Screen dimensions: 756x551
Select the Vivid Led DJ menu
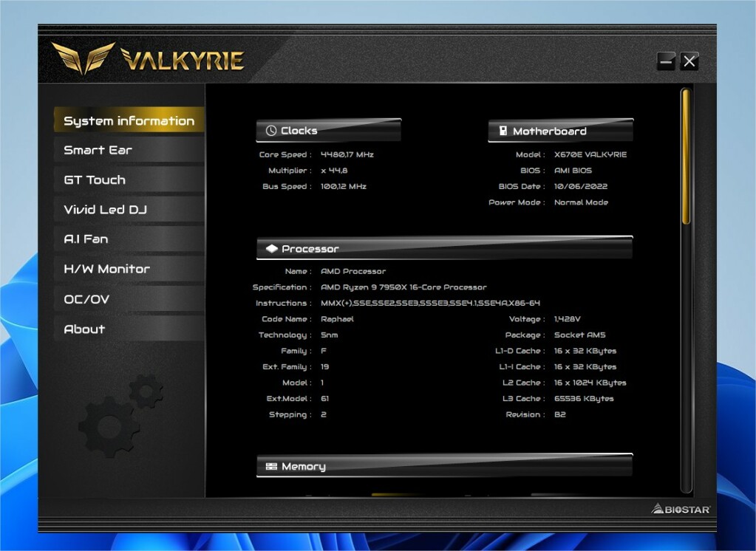pyautogui.click(x=129, y=209)
